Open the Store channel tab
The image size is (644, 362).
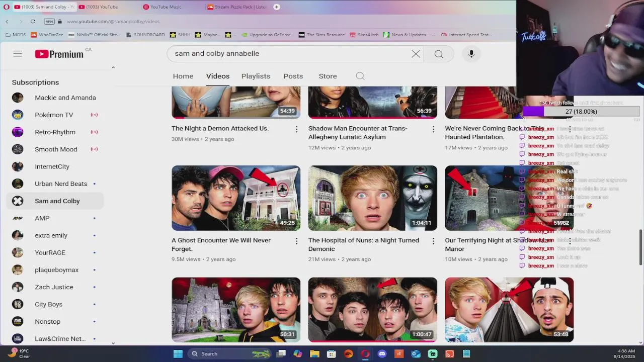click(x=328, y=76)
